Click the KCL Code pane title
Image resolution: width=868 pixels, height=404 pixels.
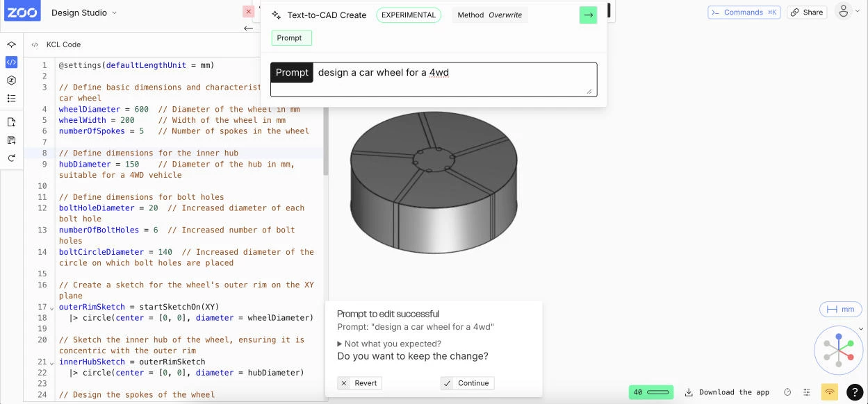[63, 44]
